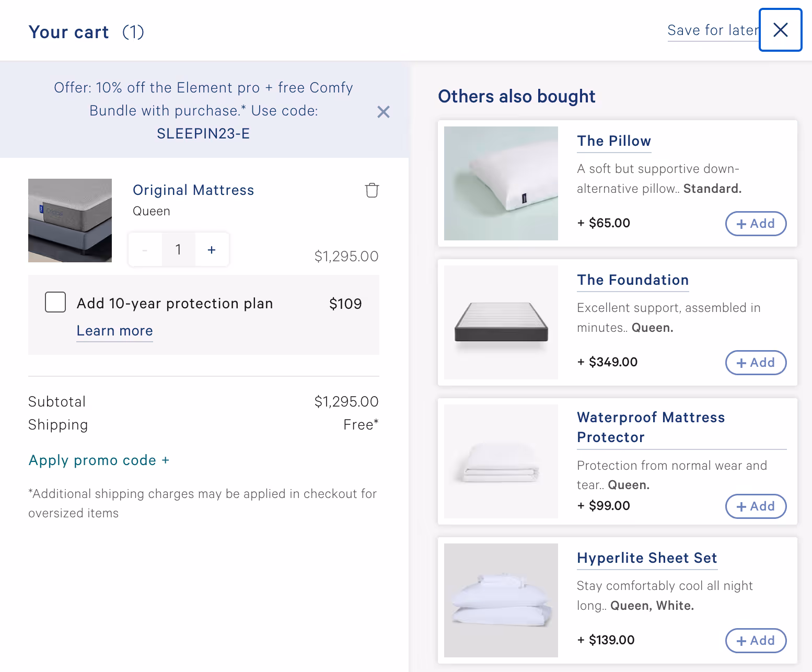The height and width of the screenshot is (672, 812).
Task: Delete the Original Mattress using the trash icon
Action: (372, 190)
